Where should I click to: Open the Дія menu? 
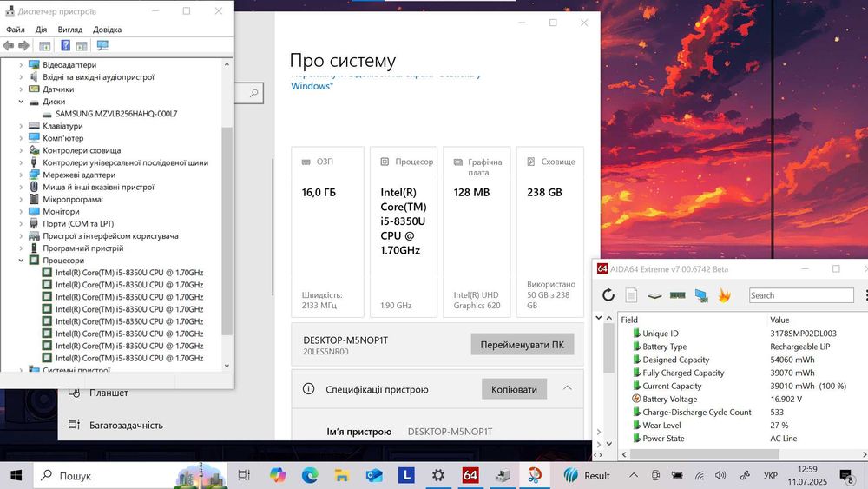(x=42, y=30)
